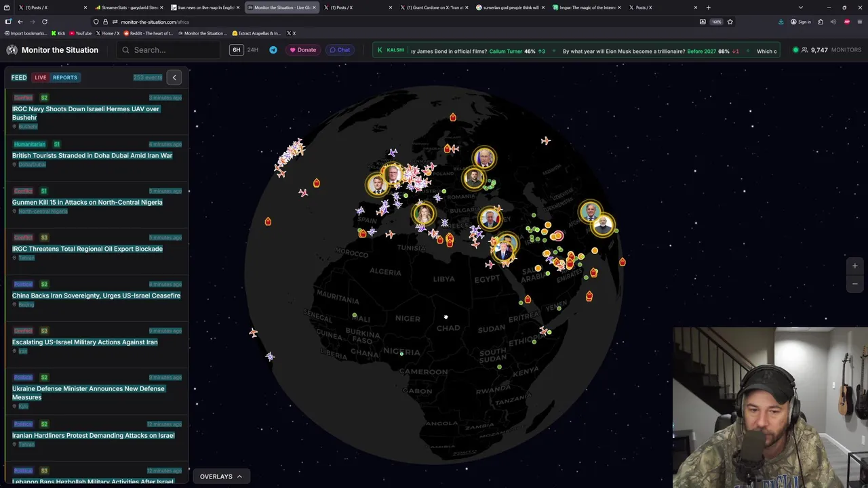Click the airplane marker off West Africa coast
Screen dimensions: 868x488
pos(253,332)
